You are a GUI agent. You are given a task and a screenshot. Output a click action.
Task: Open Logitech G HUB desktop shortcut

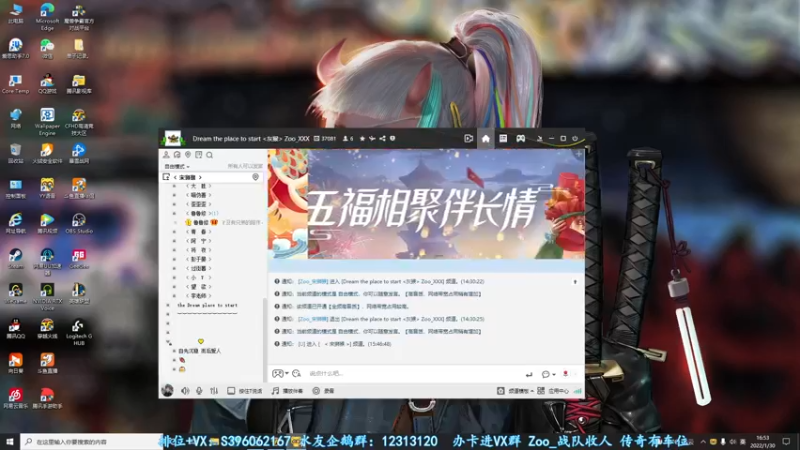[79, 332]
